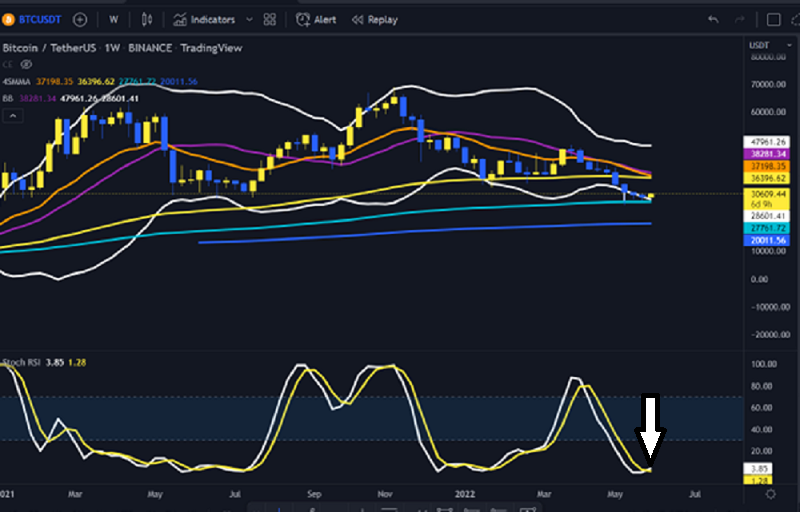Image resolution: width=800 pixels, height=512 pixels.
Task: Click the purple 38281.34 price tag
Action: click(x=767, y=154)
